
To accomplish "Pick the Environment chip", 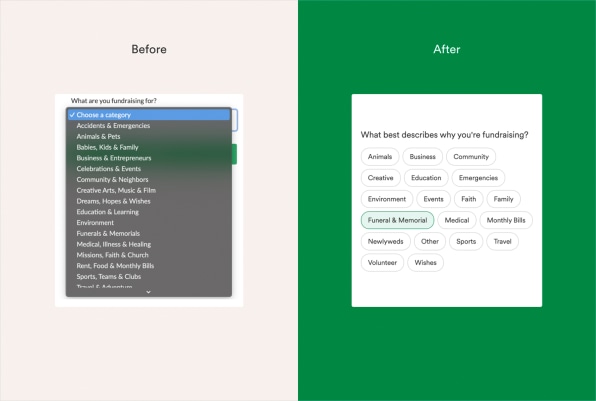I will tap(387, 199).
